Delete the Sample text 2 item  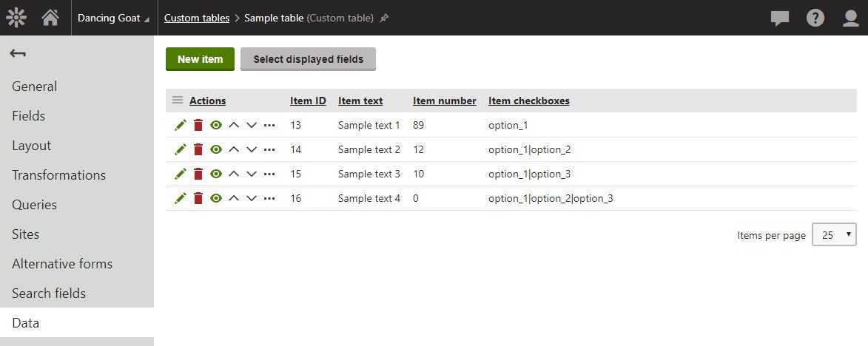pyautogui.click(x=198, y=150)
